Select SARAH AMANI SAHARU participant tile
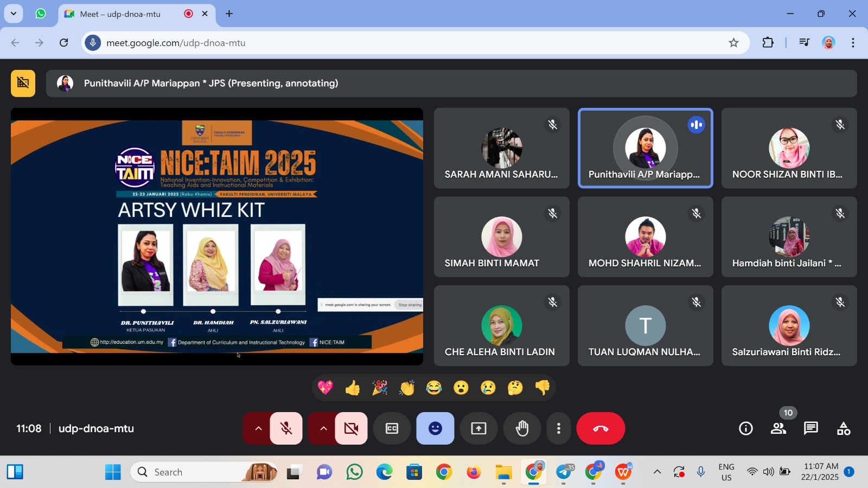The width and height of the screenshot is (868, 488). click(x=502, y=148)
